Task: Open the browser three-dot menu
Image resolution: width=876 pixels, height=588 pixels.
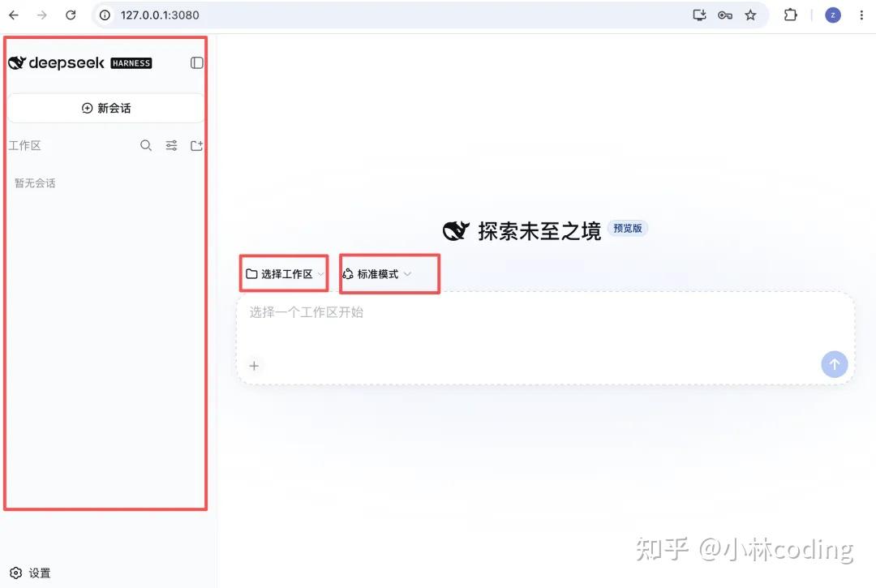Action: click(x=861, y=15)
